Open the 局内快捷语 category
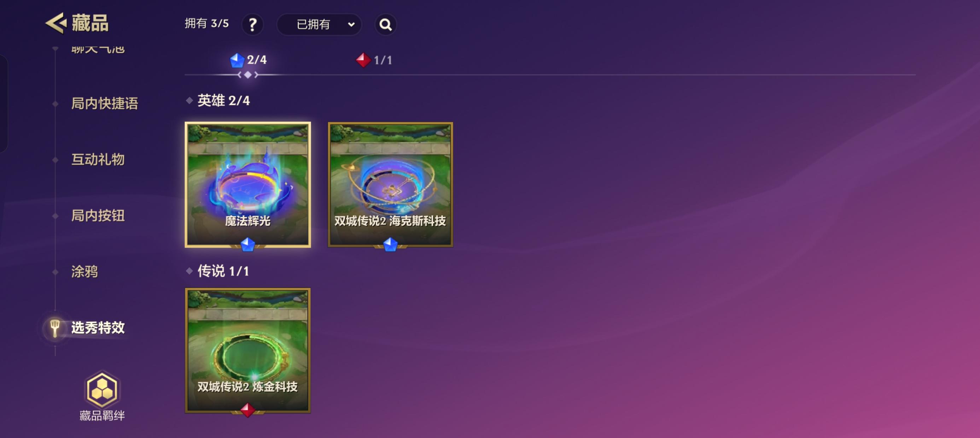This screenshot has width=980, height=438. (104, 103)
